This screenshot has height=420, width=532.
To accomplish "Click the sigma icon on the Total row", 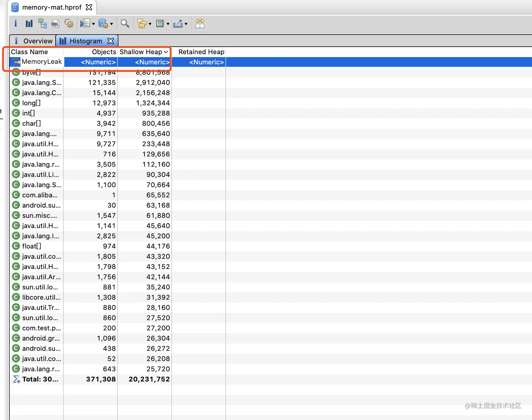I will tap(17, 379).
